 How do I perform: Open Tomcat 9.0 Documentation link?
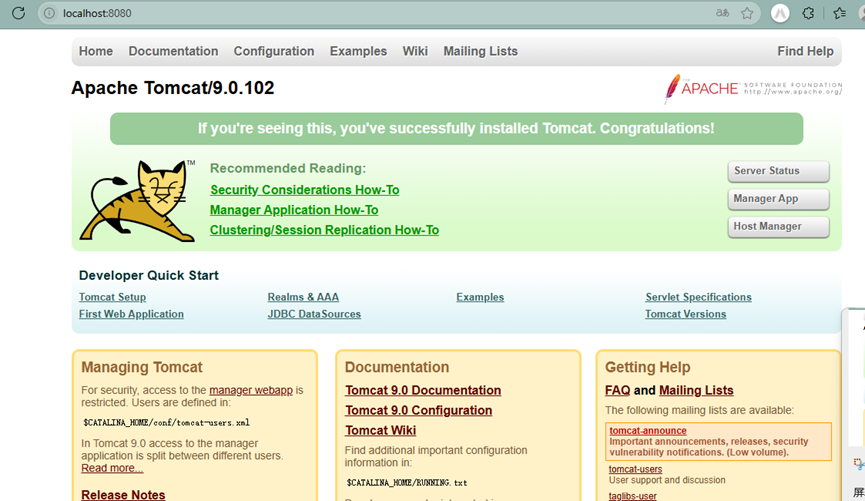[423, 390]
